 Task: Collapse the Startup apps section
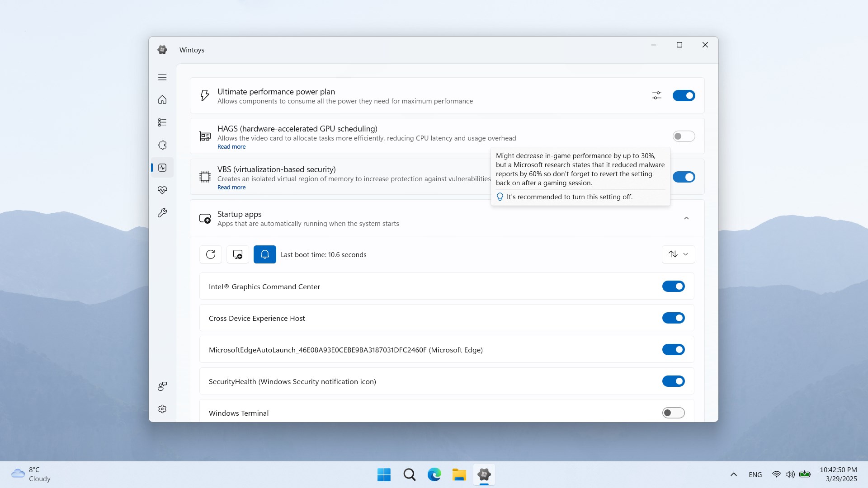click(x=686, y=218)
